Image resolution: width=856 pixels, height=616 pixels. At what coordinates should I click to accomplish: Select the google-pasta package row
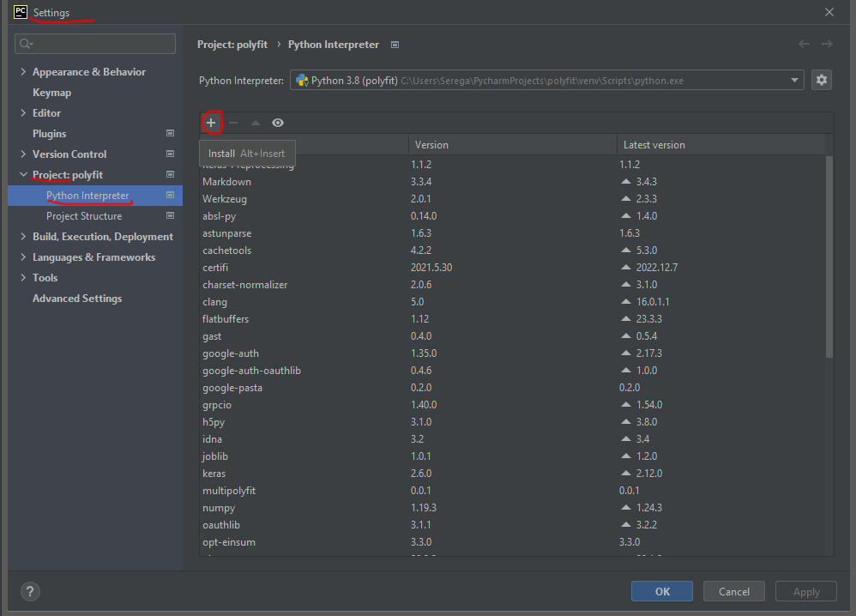click(x=513, y=388)
